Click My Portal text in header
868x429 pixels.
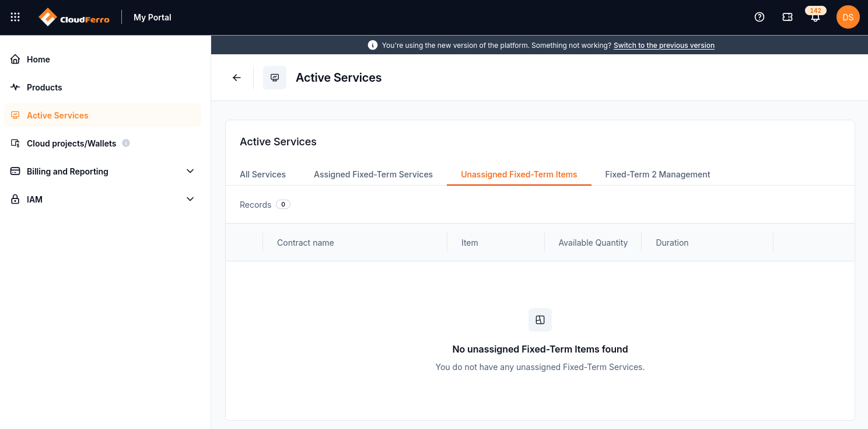[x=152, y=18]
